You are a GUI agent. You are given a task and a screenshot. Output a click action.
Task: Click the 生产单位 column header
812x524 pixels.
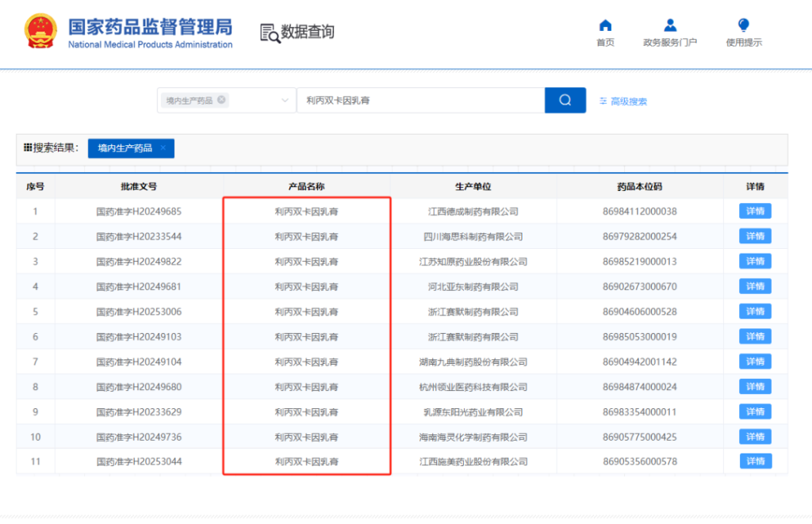pos(473,186)
